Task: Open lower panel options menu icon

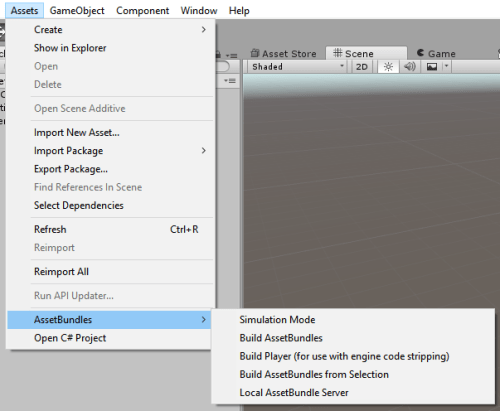Action: [x=230, y=81]
